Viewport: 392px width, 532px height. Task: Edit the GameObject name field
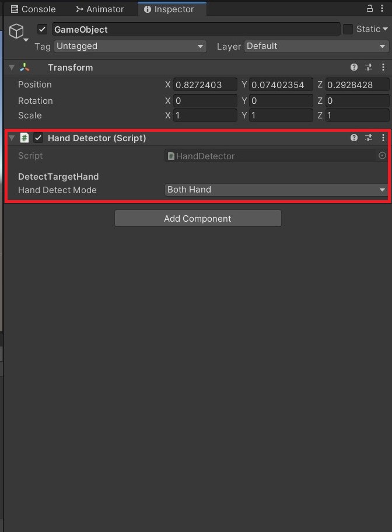[196, 29]
